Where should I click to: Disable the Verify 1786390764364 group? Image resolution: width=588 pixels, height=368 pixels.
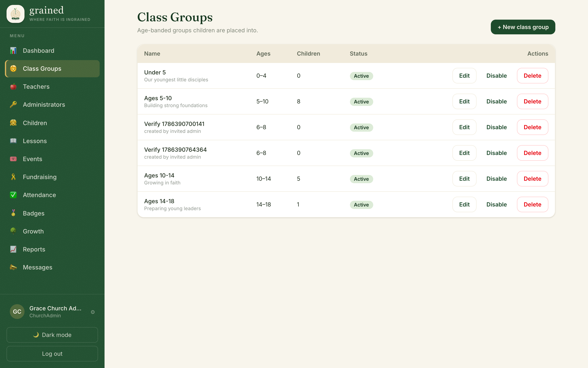[x=496, y=153]
